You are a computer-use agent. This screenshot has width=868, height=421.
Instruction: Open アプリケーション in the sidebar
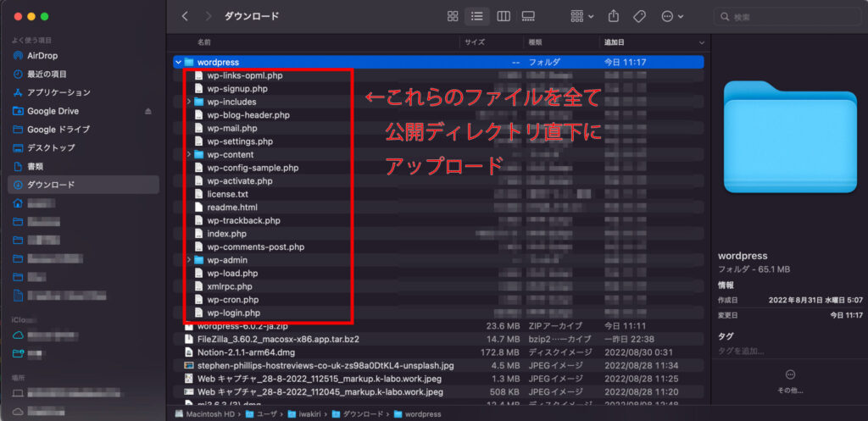click(x=58, y=92)
